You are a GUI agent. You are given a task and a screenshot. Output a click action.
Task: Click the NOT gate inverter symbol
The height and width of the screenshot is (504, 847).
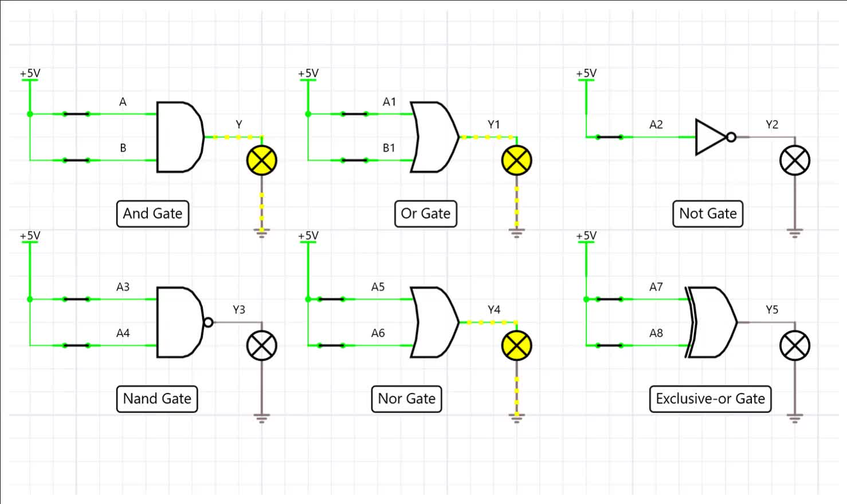click(x=715, y=137)
